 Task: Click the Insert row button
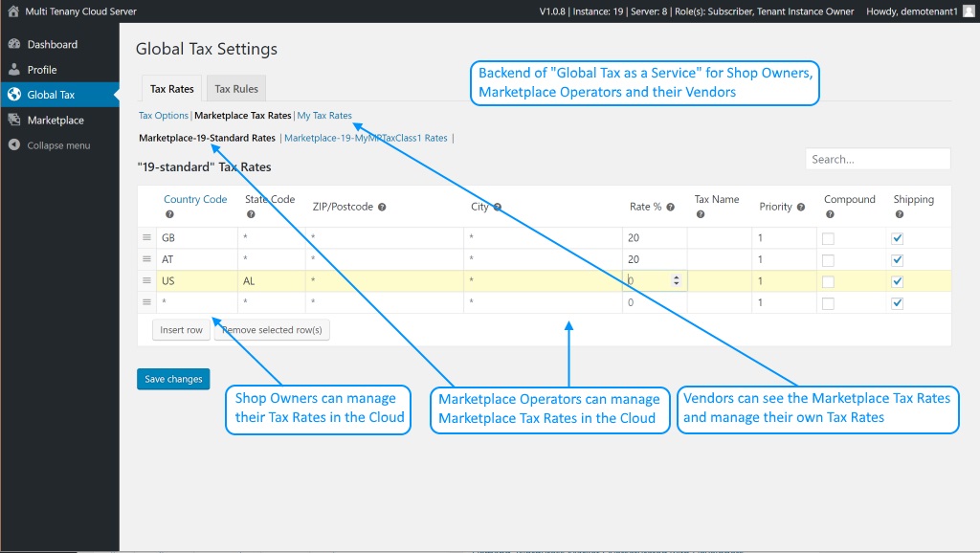[x=181, y=330]
